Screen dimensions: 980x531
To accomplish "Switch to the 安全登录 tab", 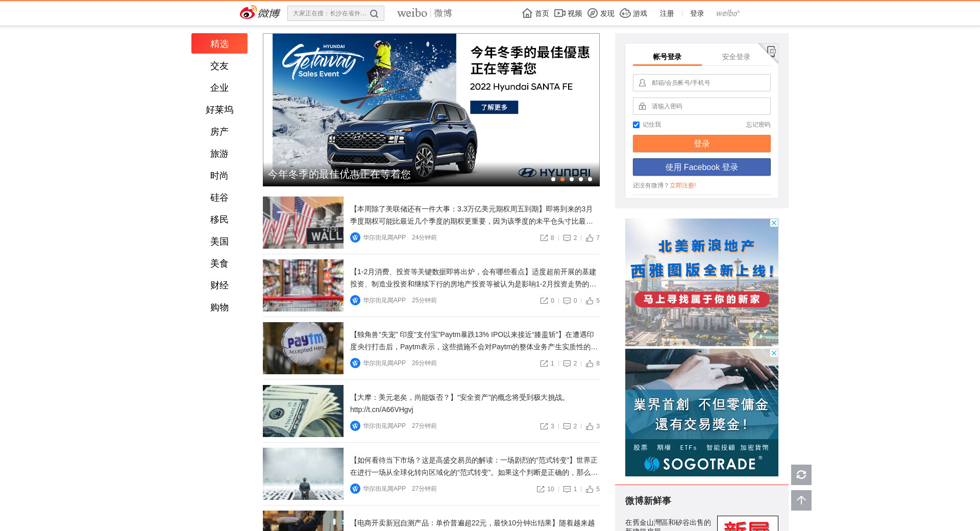I will 736,57.
